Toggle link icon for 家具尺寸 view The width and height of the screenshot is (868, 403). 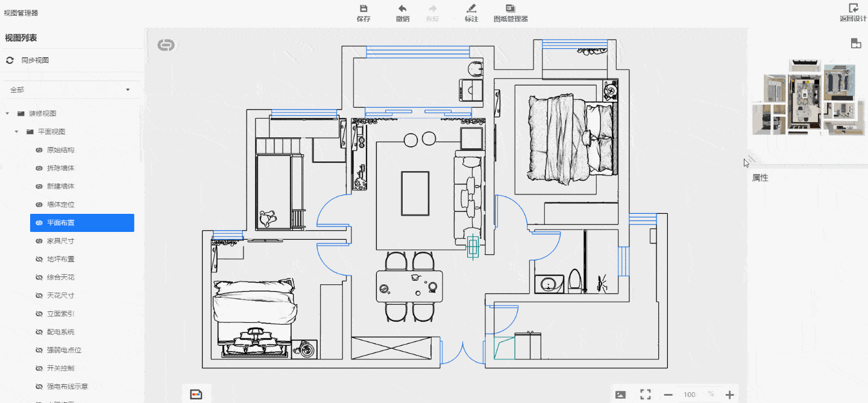39,241
